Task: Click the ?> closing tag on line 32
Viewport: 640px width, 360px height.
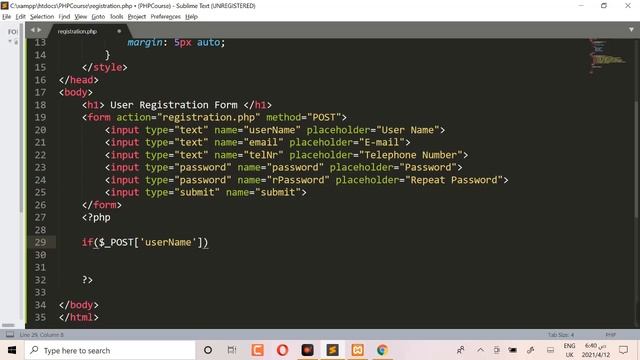Action: click(x=87, y=280)
